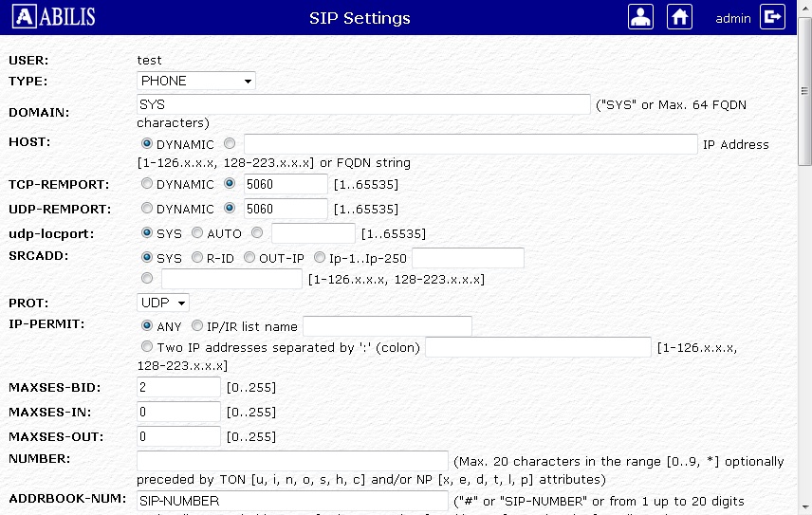The height and width of the screenshot is (515, 812).
Task: Choose R-ID radio for SRCADD
Action: [x=197, y=257]
